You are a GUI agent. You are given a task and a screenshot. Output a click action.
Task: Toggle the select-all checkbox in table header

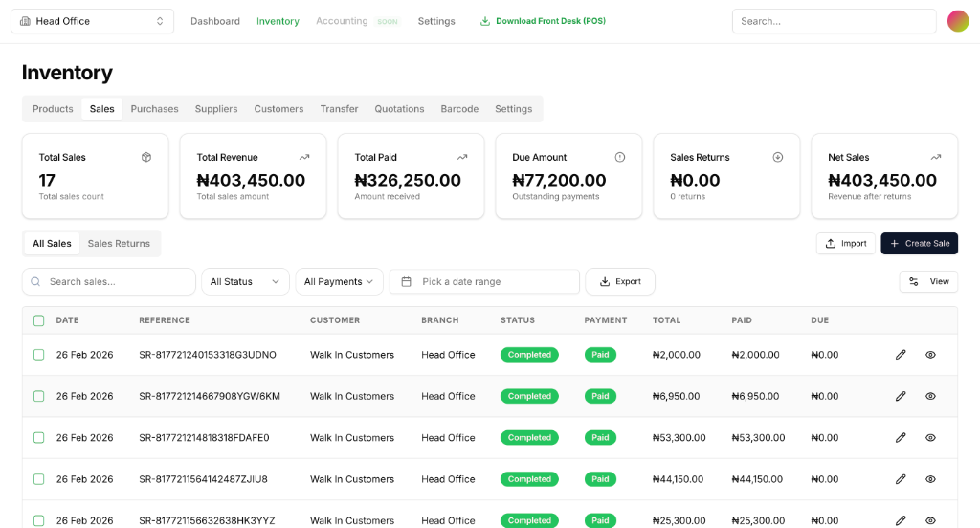(38, 320)
